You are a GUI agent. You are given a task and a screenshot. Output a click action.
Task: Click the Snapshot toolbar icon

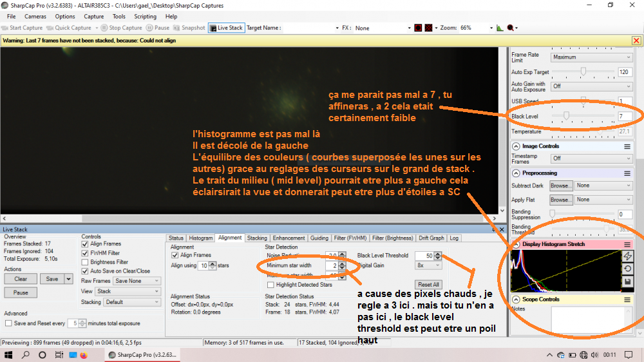click(x=189, y=28)
